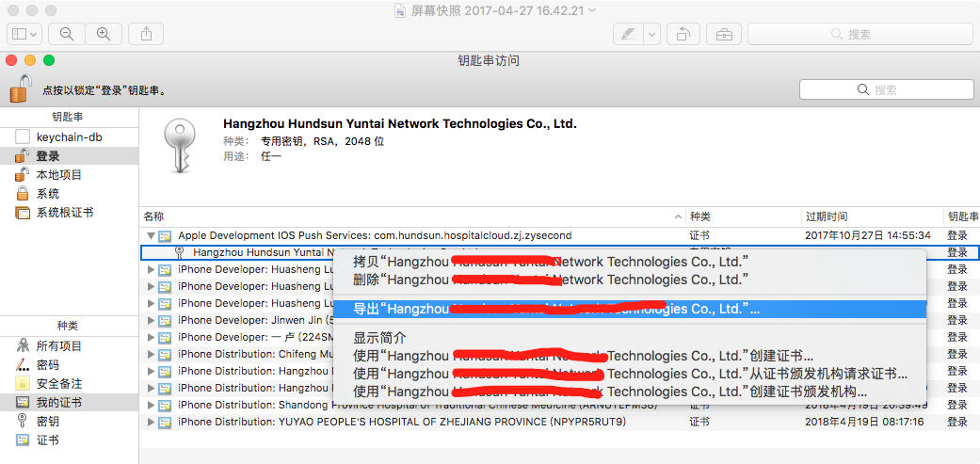This screenshot has width=980, height=464.
Task: Expand the iPhone Distribution: Shandong Province row
Action: pos(150,406)
